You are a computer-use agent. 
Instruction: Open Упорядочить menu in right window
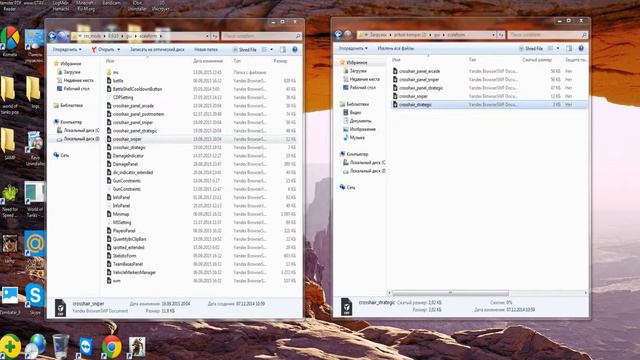353,48
